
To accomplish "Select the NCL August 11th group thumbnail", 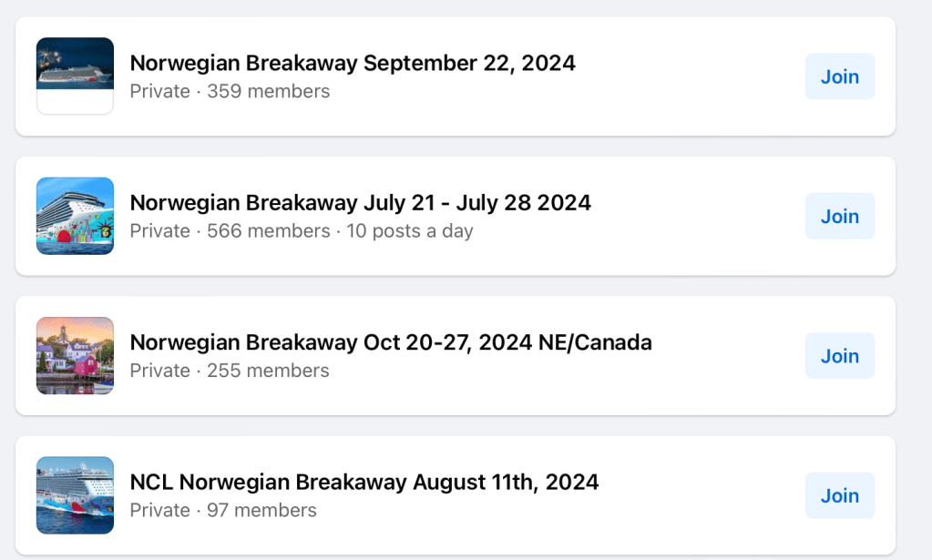I will (x=75, y=495).
